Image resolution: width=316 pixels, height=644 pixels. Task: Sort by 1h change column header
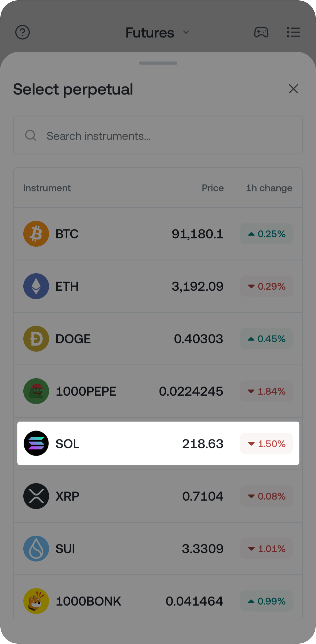(269, 188)
